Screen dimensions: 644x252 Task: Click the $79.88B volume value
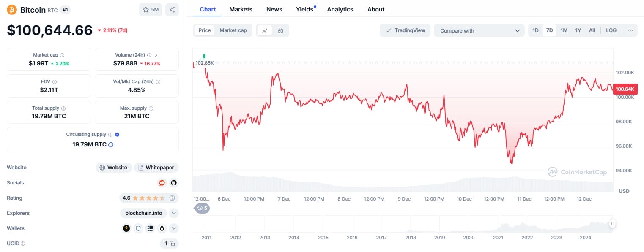coord(125,64)
